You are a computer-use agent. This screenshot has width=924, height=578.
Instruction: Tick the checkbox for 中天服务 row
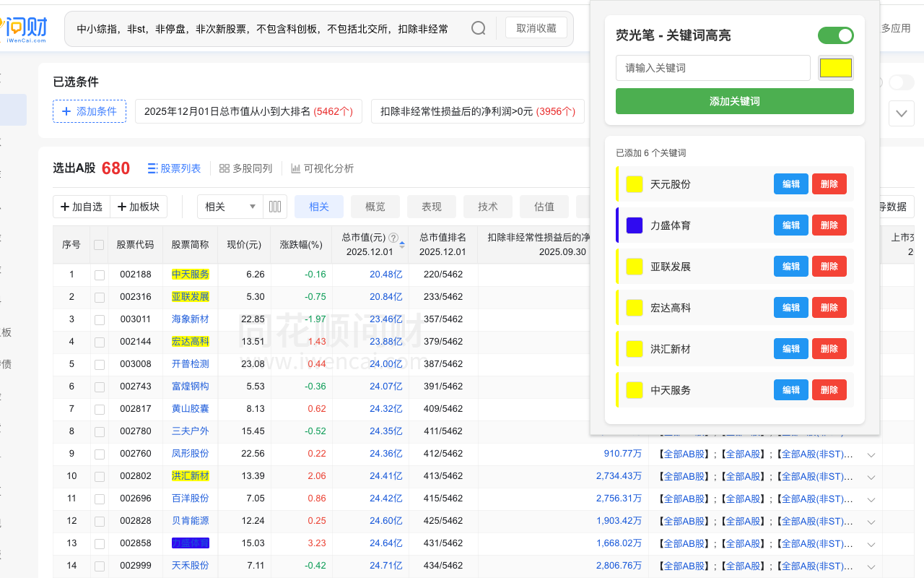tap(100, 275)
